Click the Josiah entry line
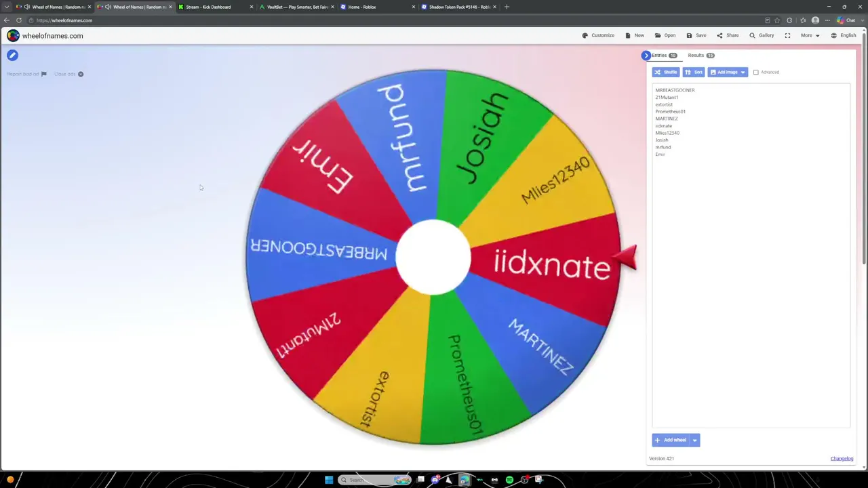 [x=662, y=140]
